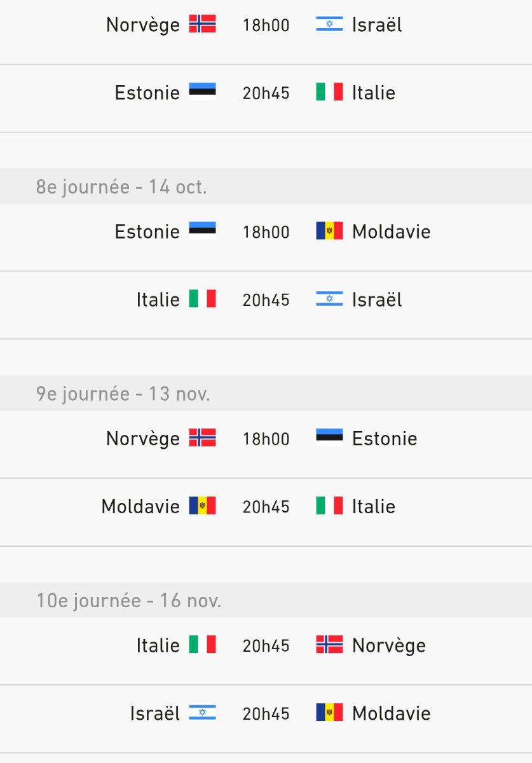Select Moldavie team name in Israël–Moldavie
The image size is (532, 763).
coord(392,713)
